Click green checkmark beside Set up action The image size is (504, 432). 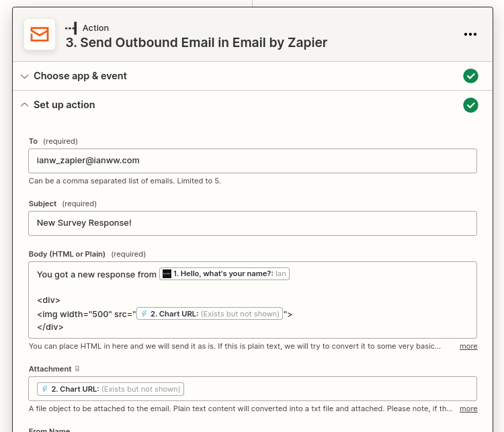click(470, 105)
